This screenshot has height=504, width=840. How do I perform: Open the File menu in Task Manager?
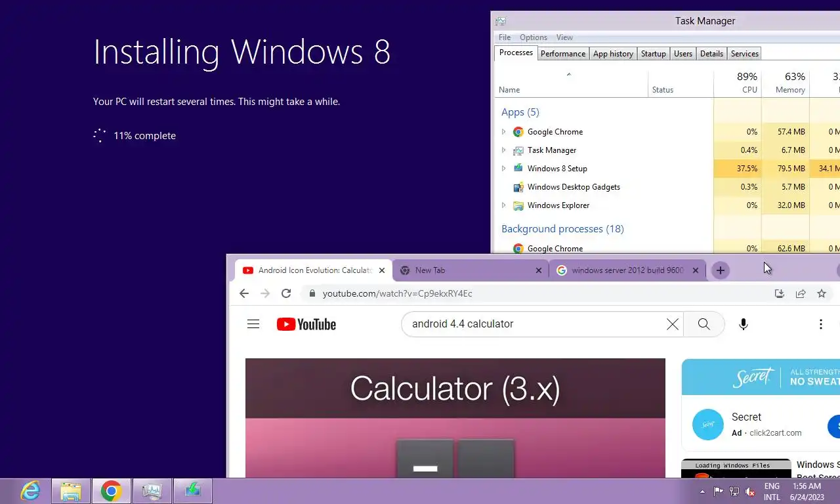coord(504,37)
